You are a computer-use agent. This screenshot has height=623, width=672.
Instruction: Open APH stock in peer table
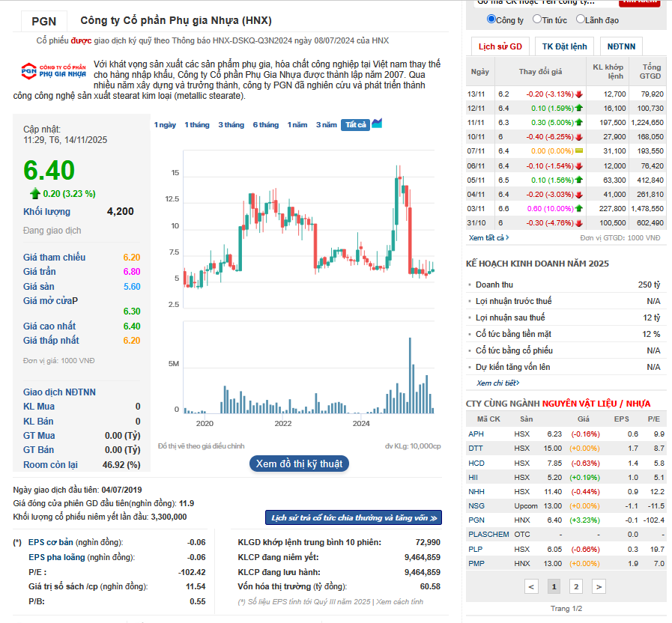tap(476, 434)
